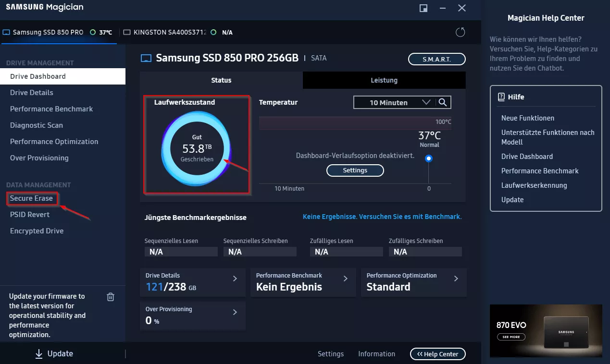Click the Sequenzielles Lesen N/A value
This screenshot has width=610, height=364.
(181, 252)
